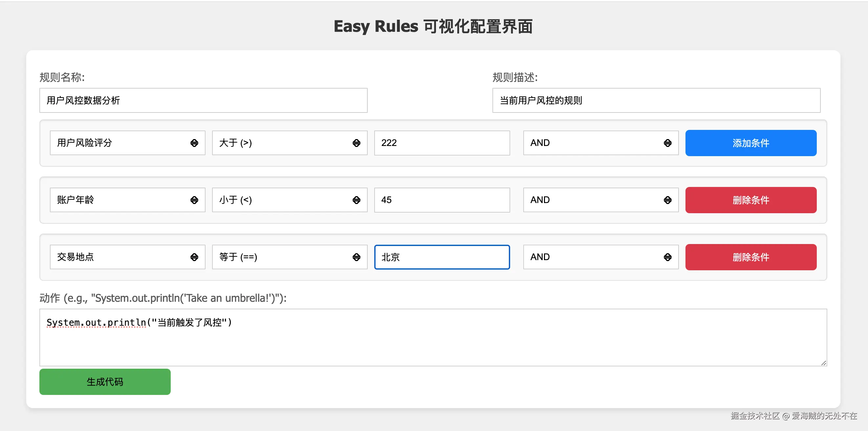Focus the 规则名称 input field
This screenshot has height=431, width=868.
point(203,100)
